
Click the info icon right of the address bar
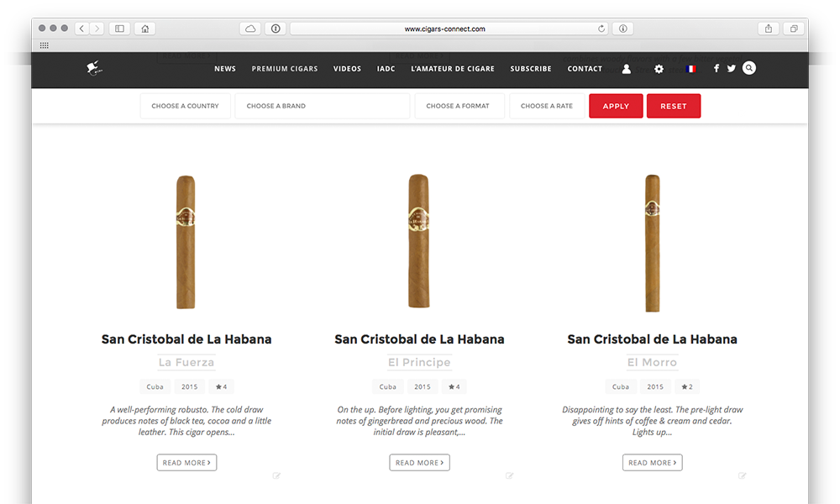623,29
